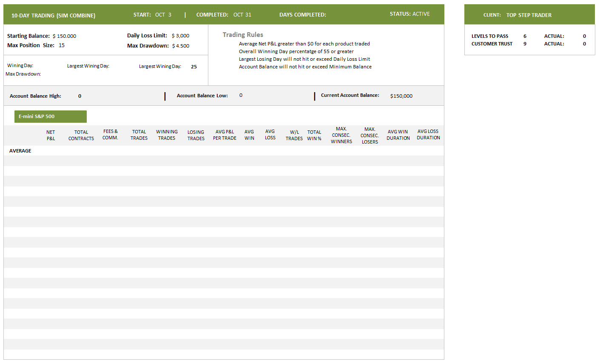Select the Account Balance High value '0'
600x364 pixels.
click(x=80, y=96)
